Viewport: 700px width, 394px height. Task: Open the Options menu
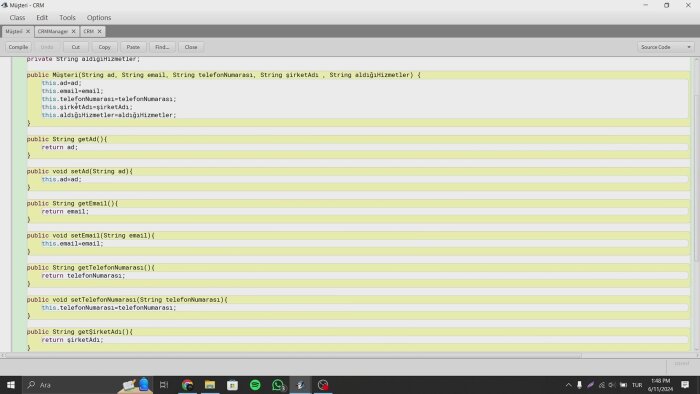99,17
